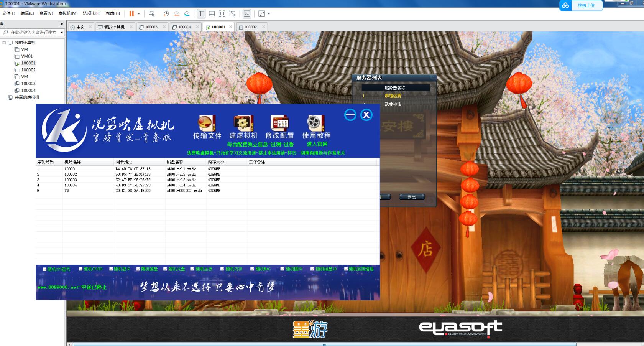Screen dimensions: 644x346
Task: Toggle the 随机底层增强 checkbox
Action: click(346, 269)
